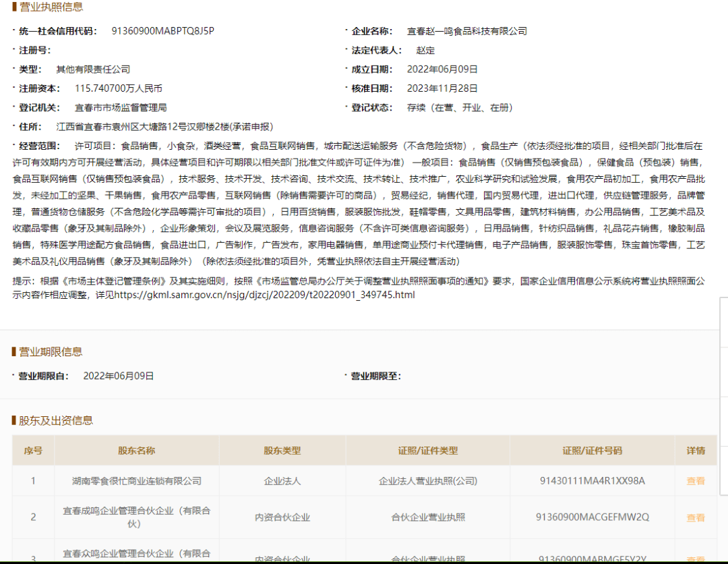Click company type 其他有限责任公司
Image resolution: width=728 pixels, height=564 pixels.
(x=93, y=69)
